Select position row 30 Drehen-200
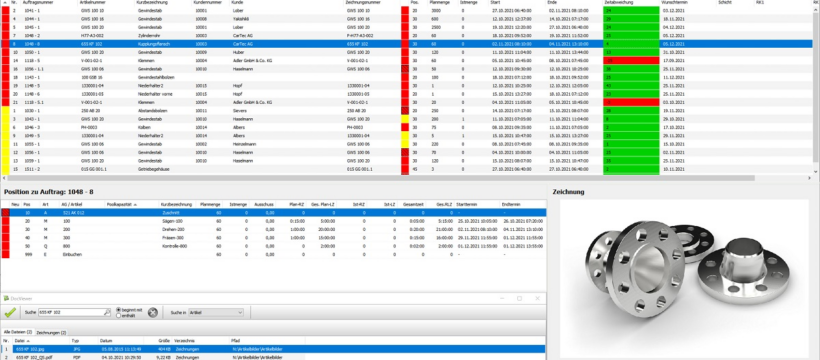This screenshot has height=360, width=820. pyautogui.click(x=273, y=230)
